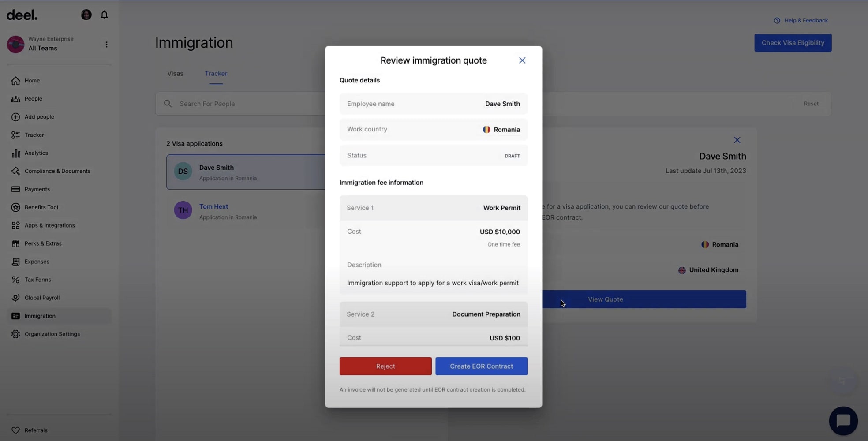
Task: Switch to the Visas tab
Action: 175,73
